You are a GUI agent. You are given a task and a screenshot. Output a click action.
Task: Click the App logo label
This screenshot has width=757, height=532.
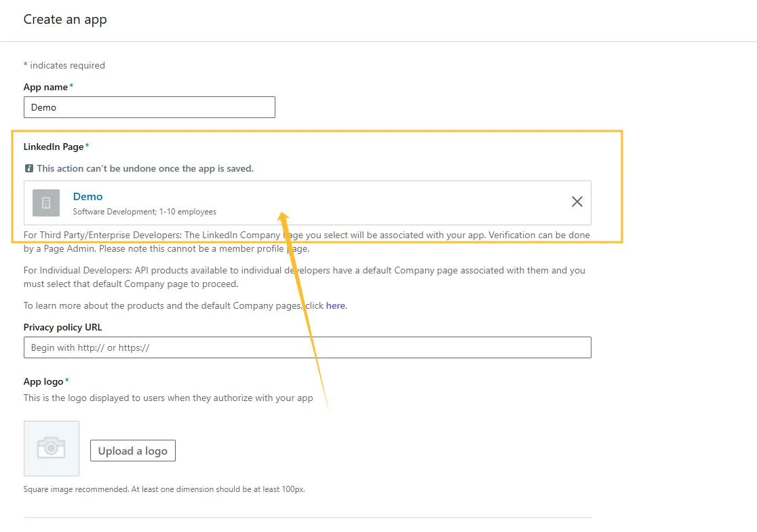pos(44,381)
